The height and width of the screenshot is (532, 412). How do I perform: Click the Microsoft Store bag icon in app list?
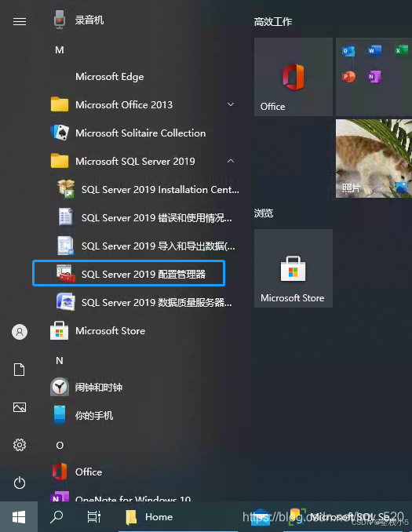point(59,331)
